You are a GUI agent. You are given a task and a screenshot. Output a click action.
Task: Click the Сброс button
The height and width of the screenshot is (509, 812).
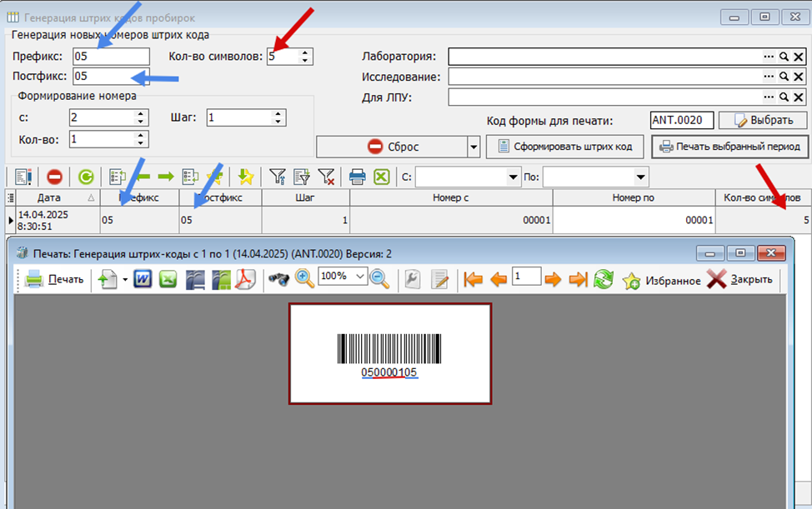click(x=392, y=147)
